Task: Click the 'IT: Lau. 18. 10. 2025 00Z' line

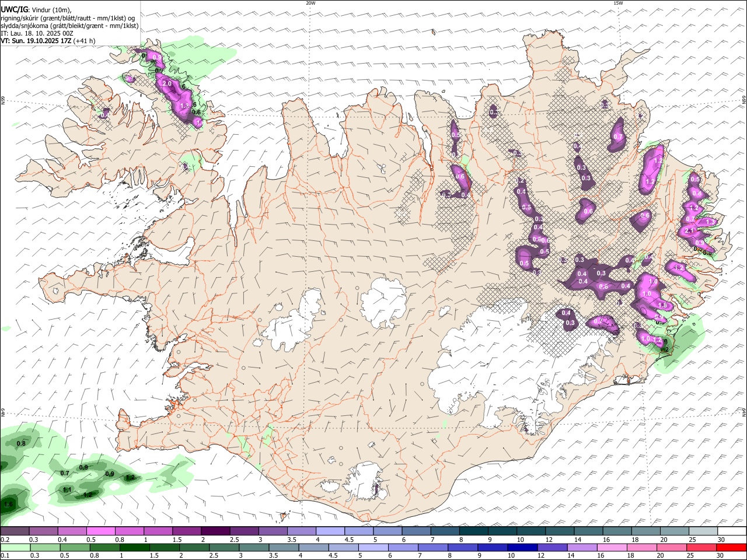Action: (x=37, y=33)
